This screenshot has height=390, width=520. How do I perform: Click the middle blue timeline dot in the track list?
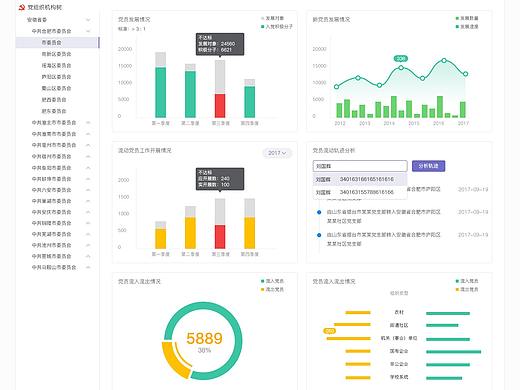coord(319,212)
